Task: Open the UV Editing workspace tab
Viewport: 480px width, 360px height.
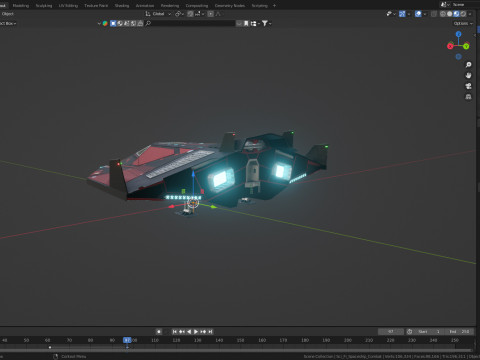Action: (68, 6)
